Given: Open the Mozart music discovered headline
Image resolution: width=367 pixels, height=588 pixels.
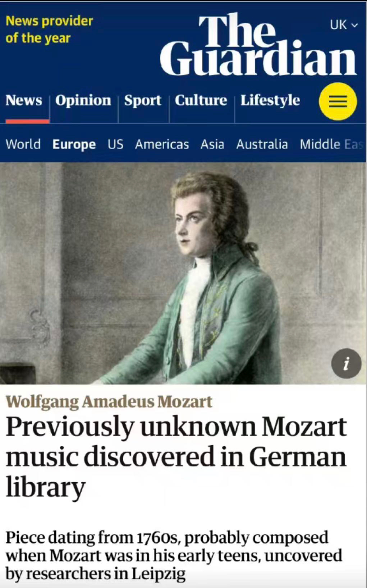Looking at the screenshot, I should point(176,457).
